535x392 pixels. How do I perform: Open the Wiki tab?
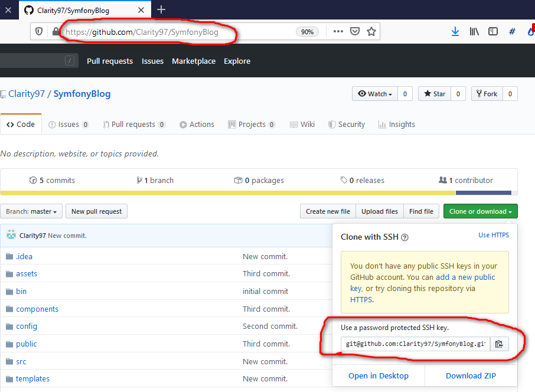click(302, 125)
